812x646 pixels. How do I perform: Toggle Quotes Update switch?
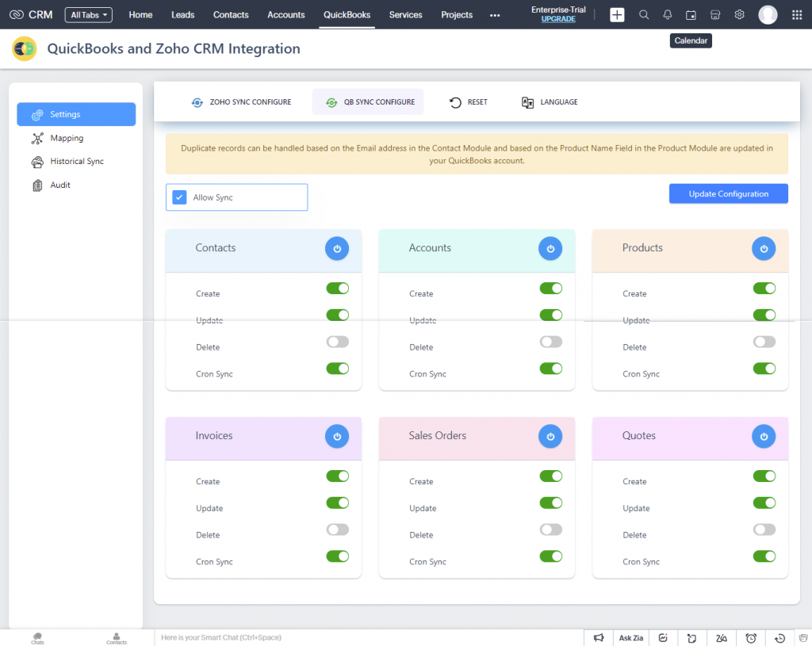(764, 503)
